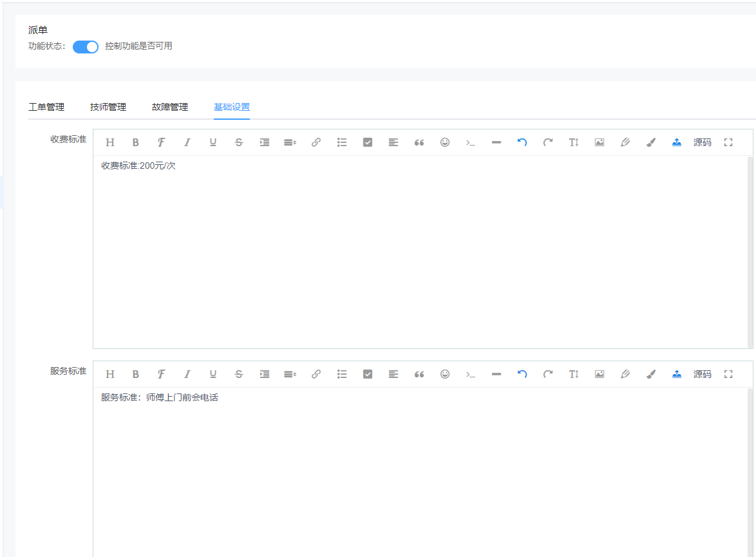The width and height of the screenshot is (756, 557).
Task: Click into the 收费标准 text editing area
Action: (x=419, y=251)
